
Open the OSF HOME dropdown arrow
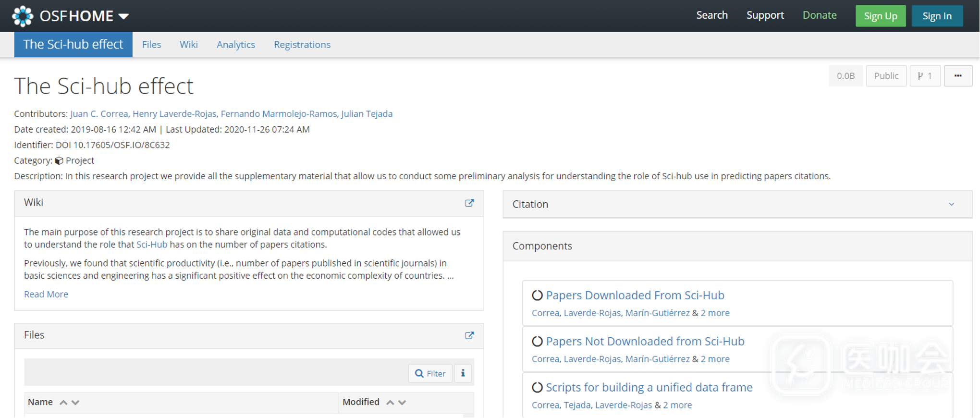point(123,16)
